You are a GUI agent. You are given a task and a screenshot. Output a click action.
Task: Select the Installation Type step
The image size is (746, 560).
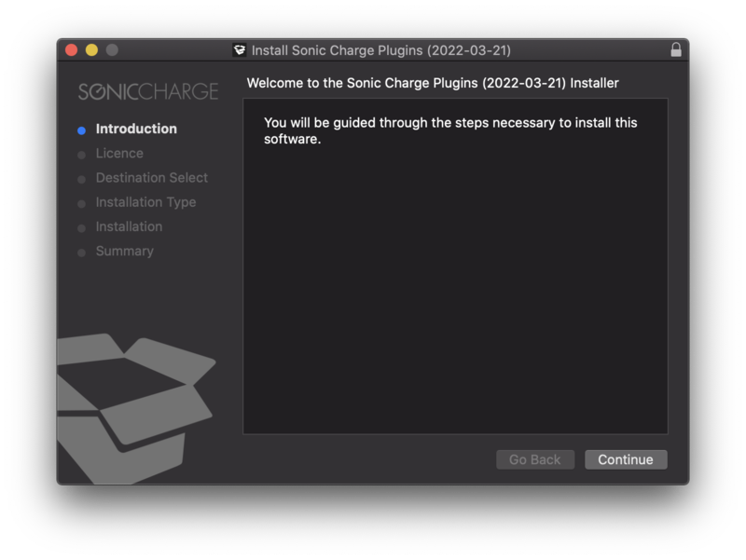click(x=145, y=202)
